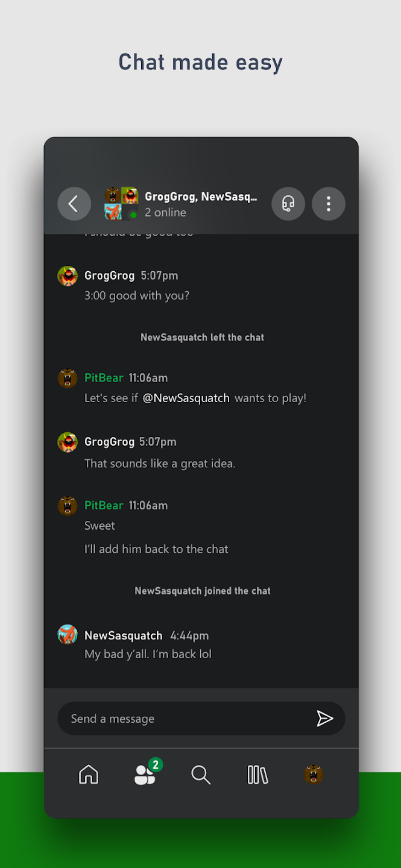Tap the back arrow to leave the chat
Screen dimensions: 401x868
click(x=74, y=204)
